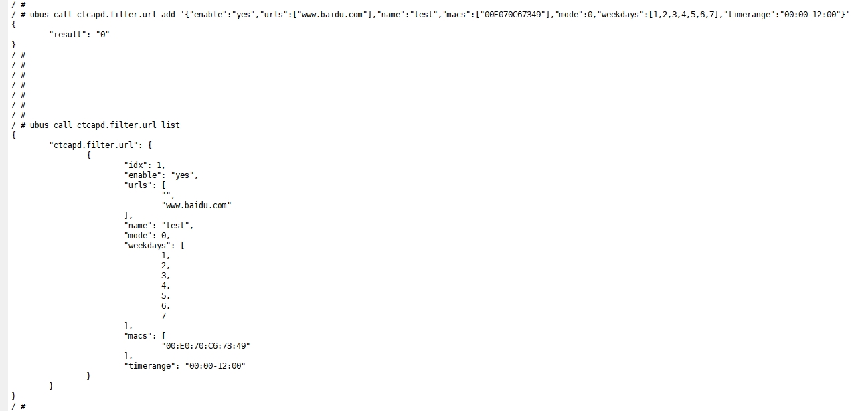Click the "weekdays": [ array opening line
The height and width of the screenshot is (411, 868).
[x=154, y=245]
